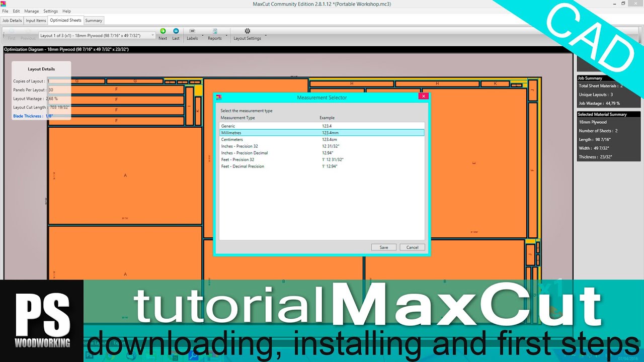The image size is (644, 362).
Task: Click the 12 31/32" example cell
Action: [331, 146]
